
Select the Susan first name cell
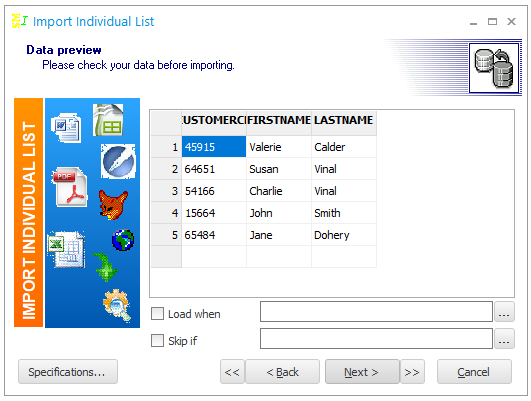click(279, 169)
